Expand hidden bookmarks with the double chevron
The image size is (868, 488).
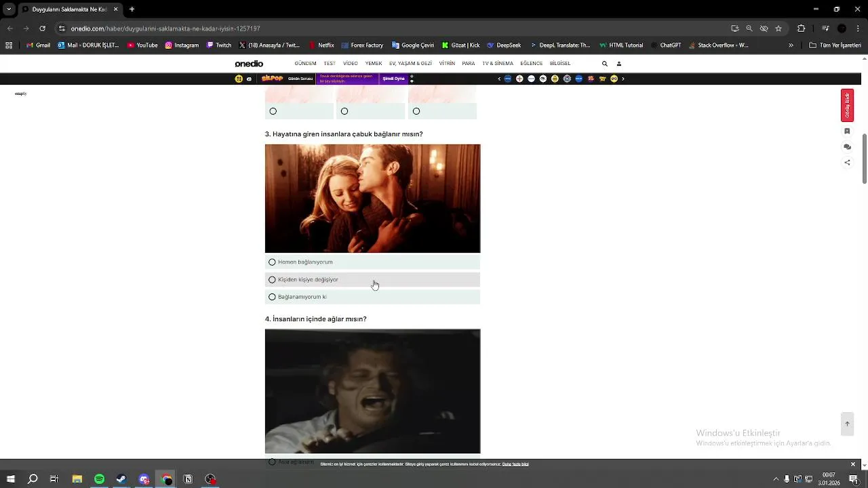[x=791, y=45]
